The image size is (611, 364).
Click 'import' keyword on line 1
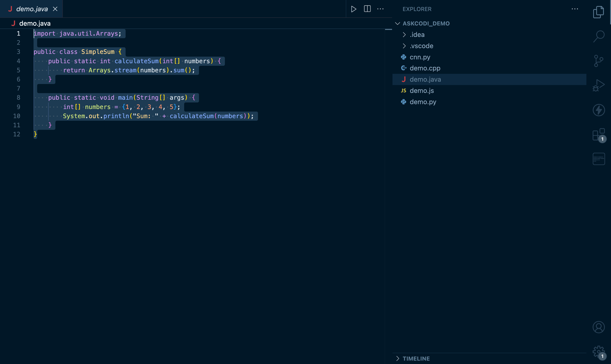coord(45,33)
